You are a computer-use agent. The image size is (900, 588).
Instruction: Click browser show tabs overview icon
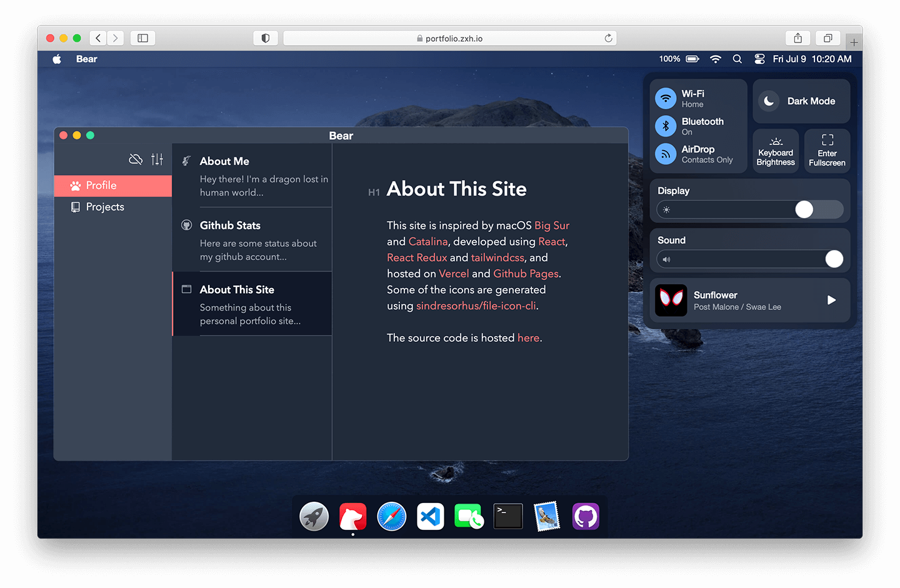tap(827, 38)
